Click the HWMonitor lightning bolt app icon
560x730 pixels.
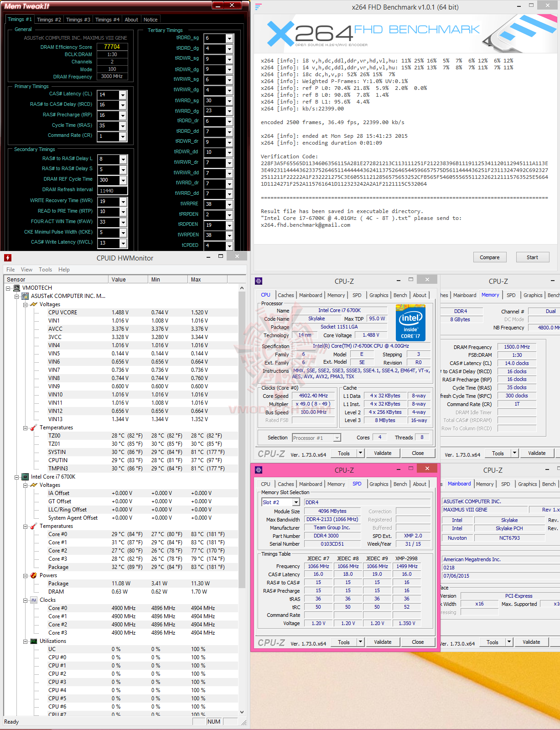(8, 258)
